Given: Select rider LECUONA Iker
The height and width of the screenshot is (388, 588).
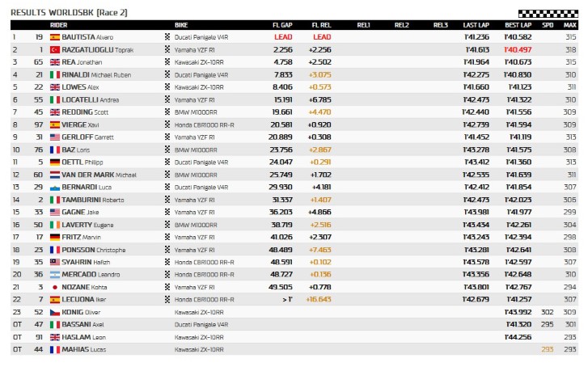Looking at the screenshot, I should pyautogui.click(x=83, y=299).
